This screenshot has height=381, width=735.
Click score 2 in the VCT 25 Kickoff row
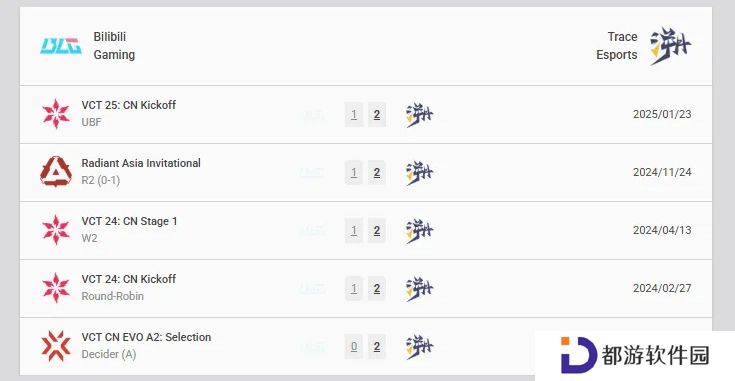tap(377, 114)
